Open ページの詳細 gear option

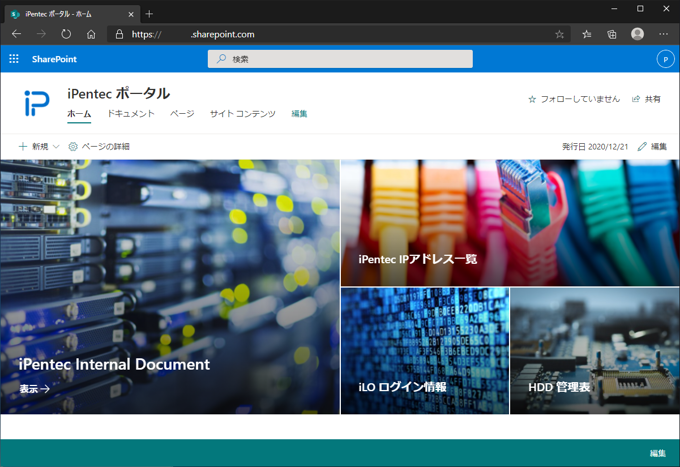(x=99, y=147)
